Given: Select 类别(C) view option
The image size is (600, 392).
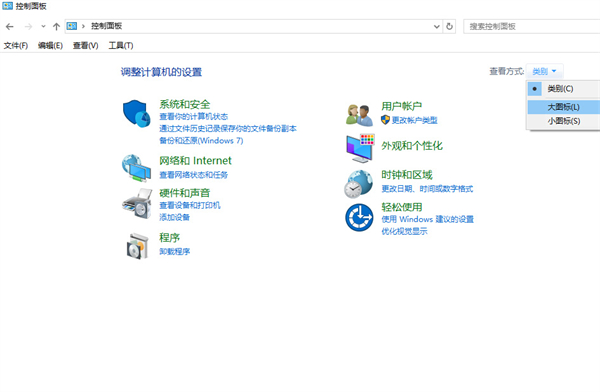Looking at the screenshot, I should click(x=563, y=89).
